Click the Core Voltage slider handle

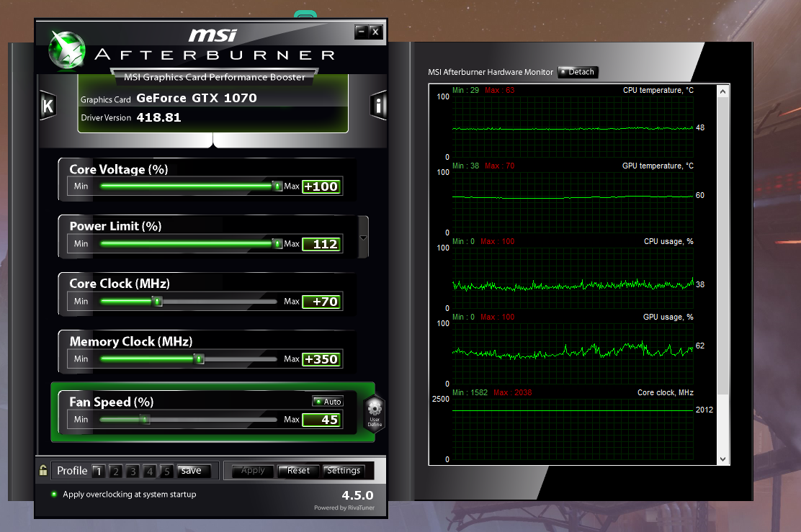click(277, 186)
